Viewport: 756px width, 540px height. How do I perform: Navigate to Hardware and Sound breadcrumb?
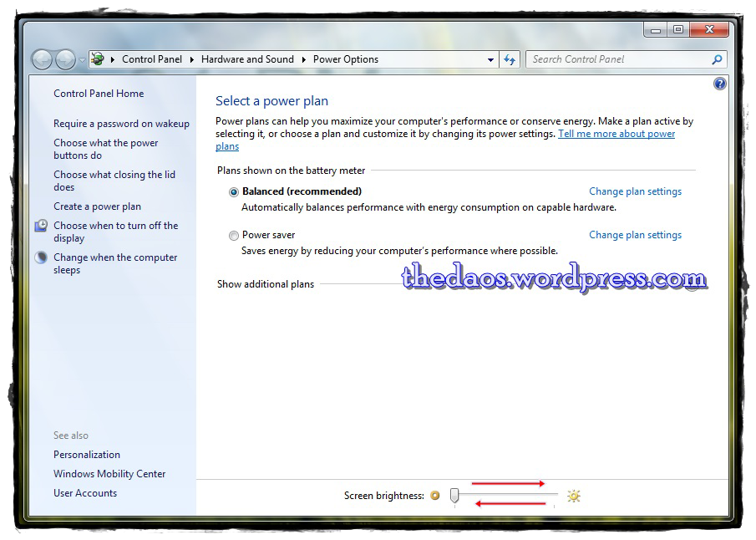coord(247,59)
